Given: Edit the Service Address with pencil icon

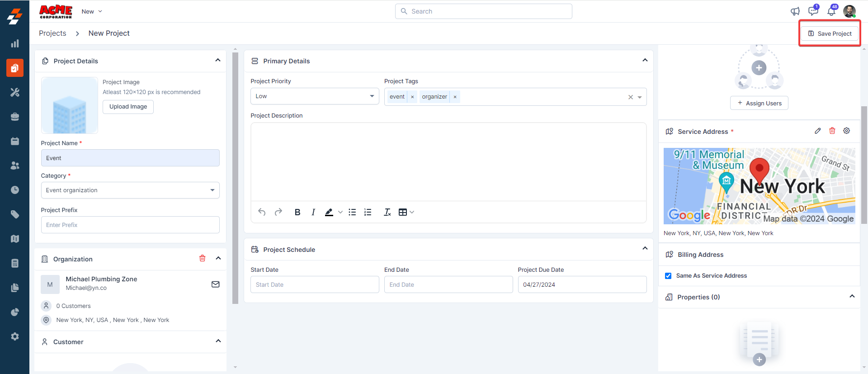Looking at the screenshot, I should [x=817, y=131].
